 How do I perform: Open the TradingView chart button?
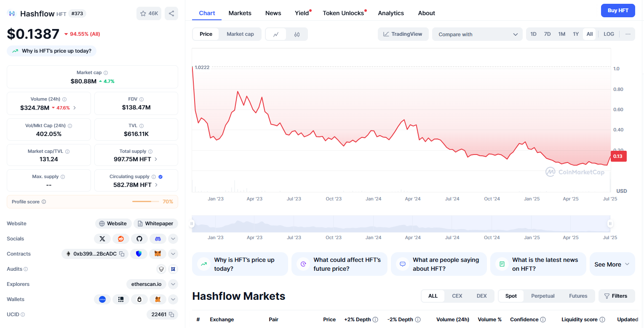(403, 34)
